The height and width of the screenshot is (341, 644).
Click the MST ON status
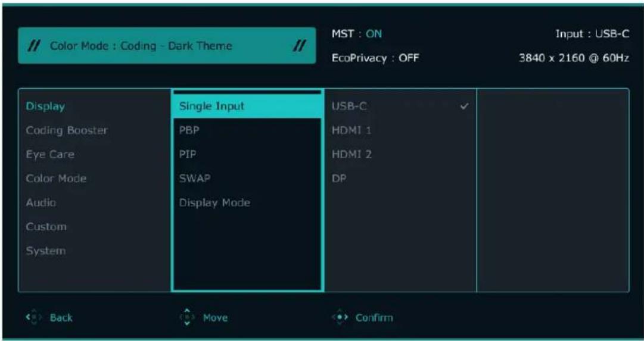click(356, 34)
